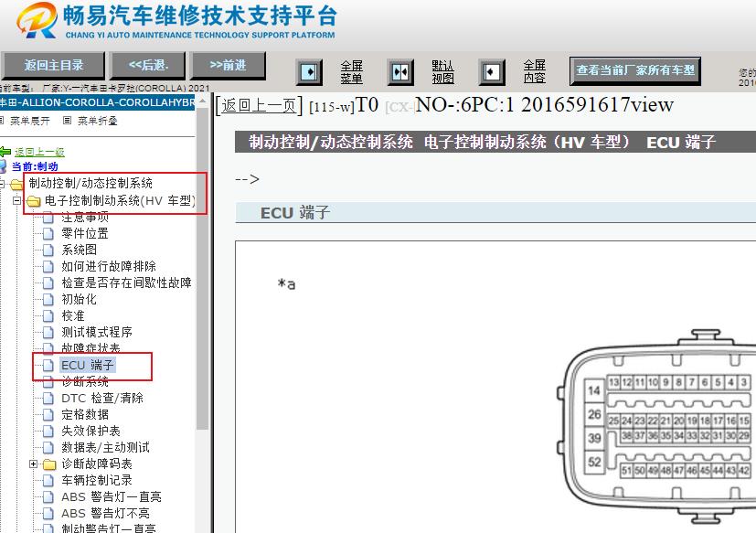Screen dimensions: 756x533
Task: Click the 默认视图 layout icon
Action: coord(400,72)
